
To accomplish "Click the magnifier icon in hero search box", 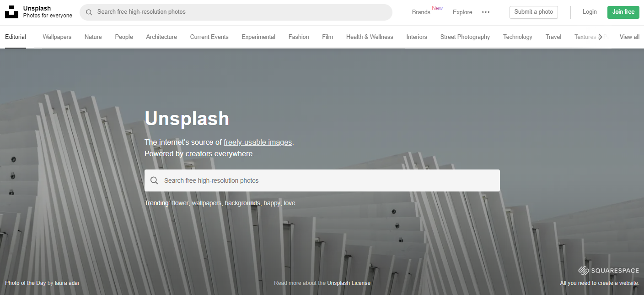I will click(154, 180).
